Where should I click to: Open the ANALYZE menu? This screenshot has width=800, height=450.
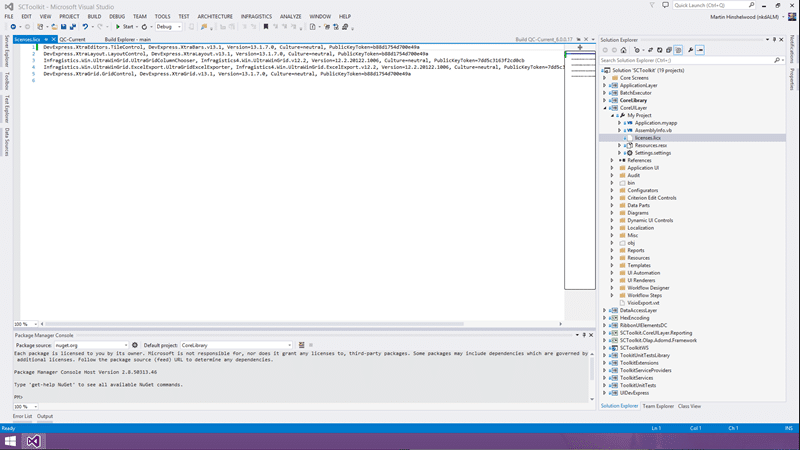(x=290, y=16)
